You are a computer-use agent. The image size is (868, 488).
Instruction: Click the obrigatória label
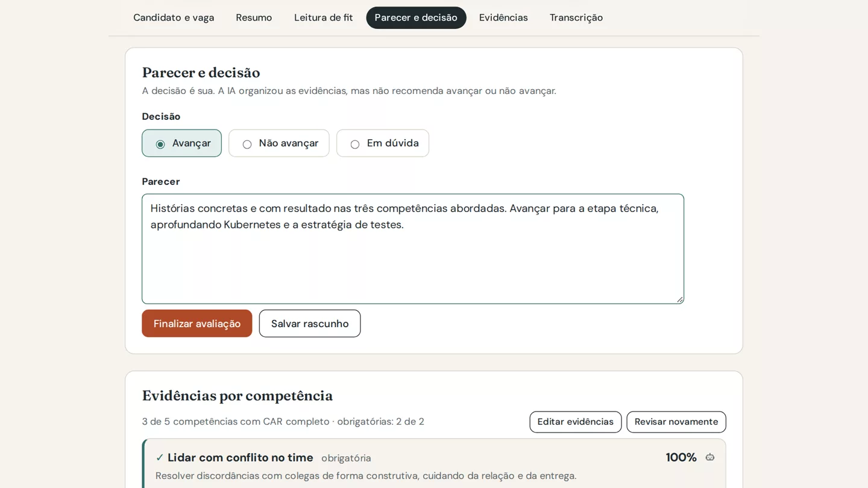click(x=346, y=458)
